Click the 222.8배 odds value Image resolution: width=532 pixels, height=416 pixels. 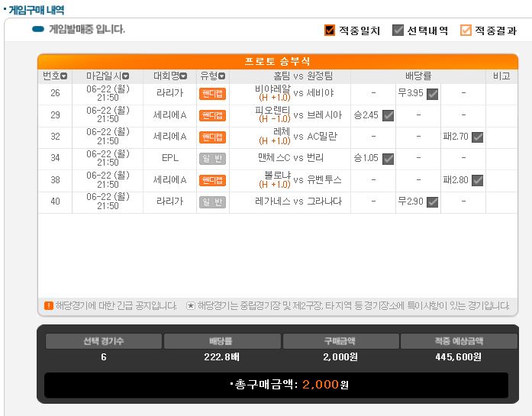(221, 357)
